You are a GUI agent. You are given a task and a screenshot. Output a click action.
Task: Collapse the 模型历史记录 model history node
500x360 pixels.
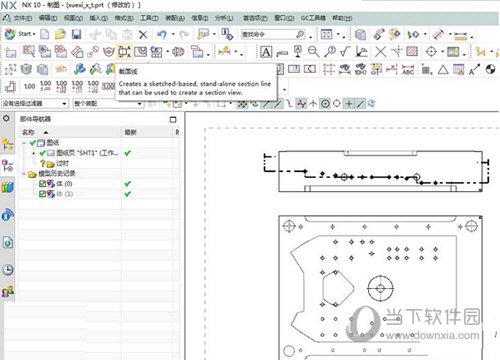24,174
